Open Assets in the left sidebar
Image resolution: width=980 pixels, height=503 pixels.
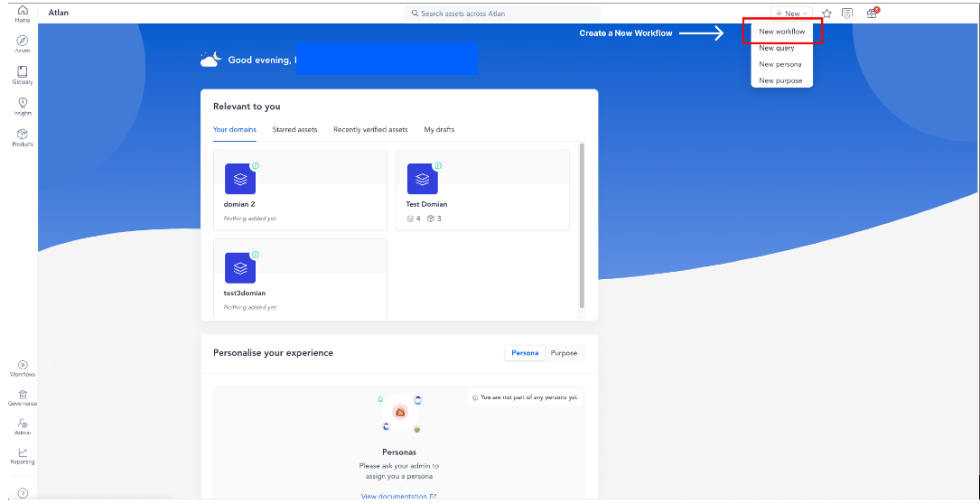point(23,43)
